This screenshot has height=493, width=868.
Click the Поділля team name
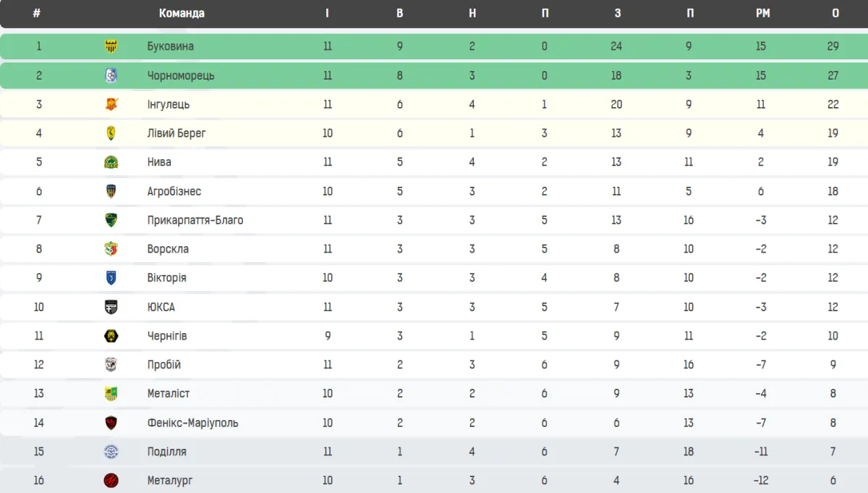click(x=166, y=452)
